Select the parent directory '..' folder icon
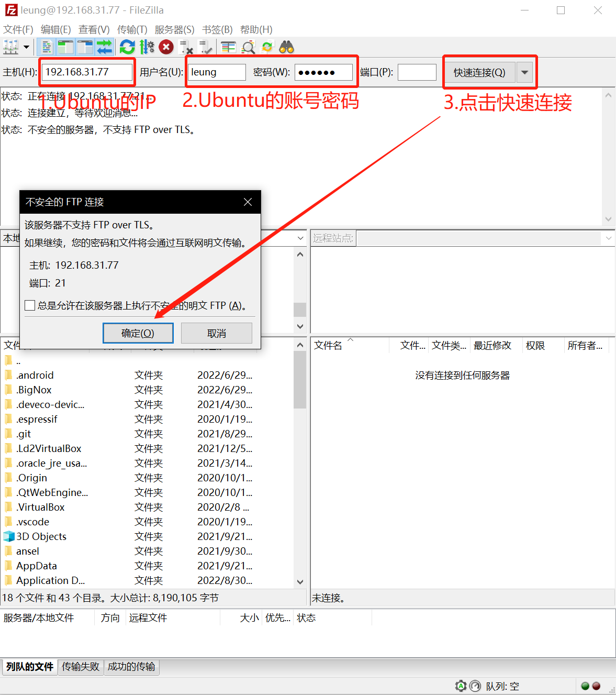Screen dimensions: 616x695 pyautogui.click(x=9, y=361)
